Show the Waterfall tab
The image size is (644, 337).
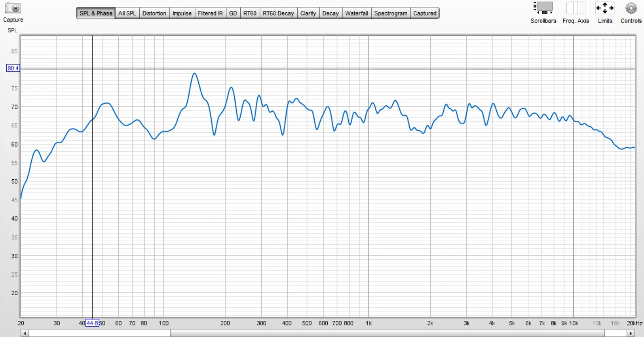[x=356, y=13]
